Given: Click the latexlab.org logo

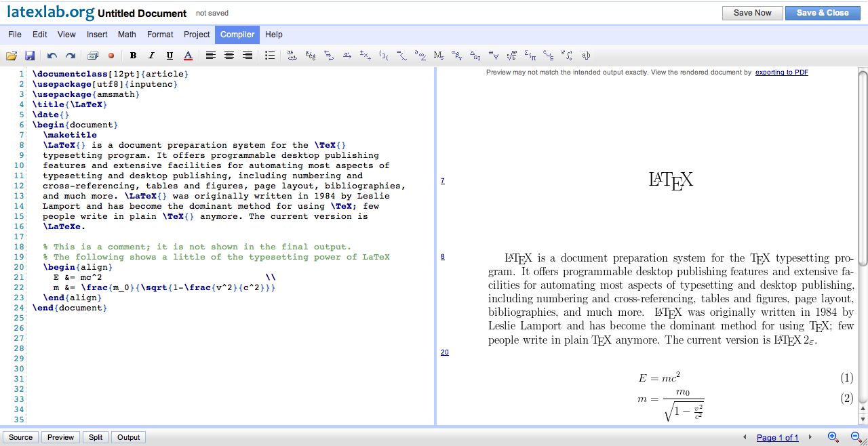Looking at the screenshot, I should tap(50, 12).
